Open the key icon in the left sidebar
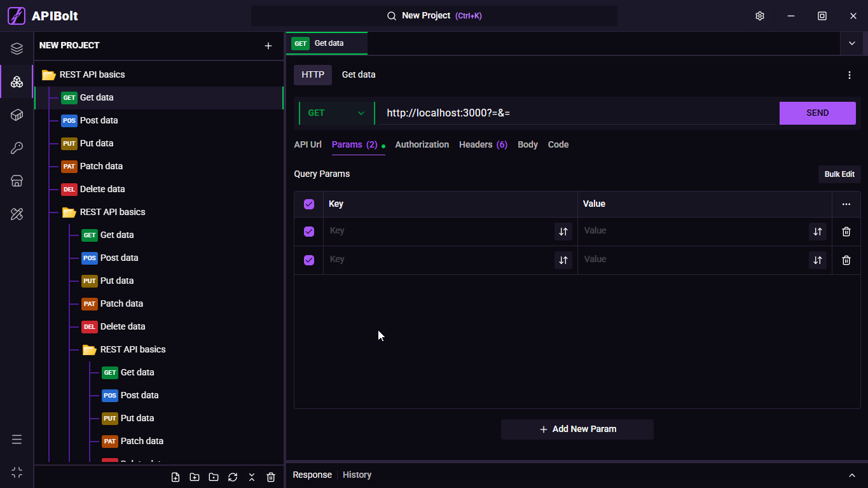 (17, 148)
